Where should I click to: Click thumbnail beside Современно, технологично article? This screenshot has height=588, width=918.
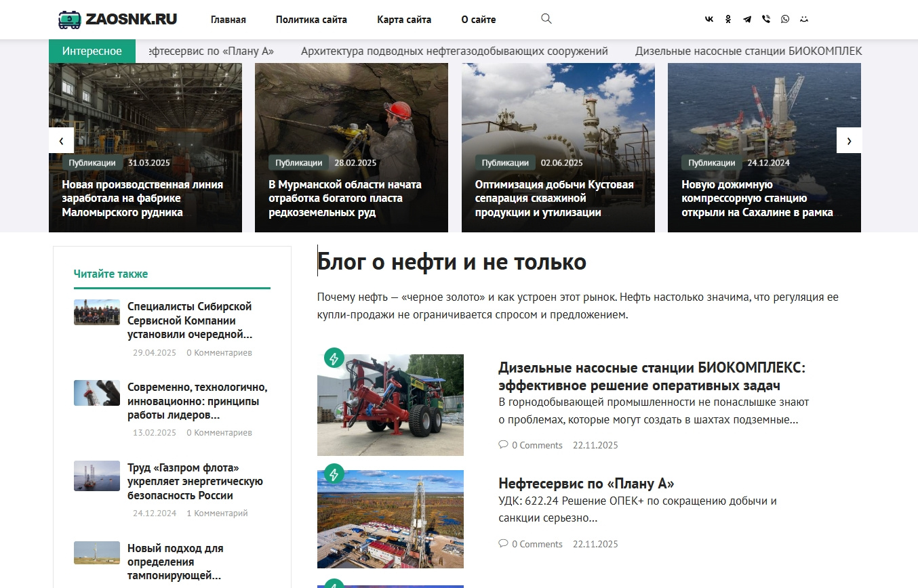click(x=97, y=393)
